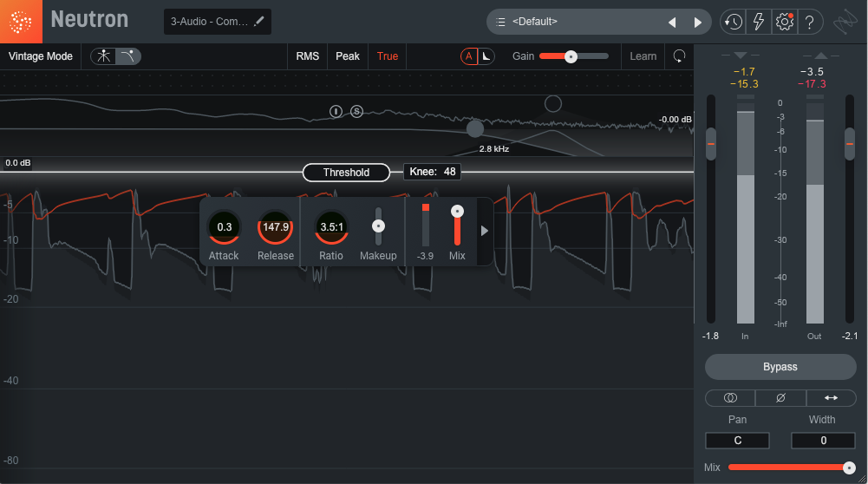Click the input gain value -1.8

pyautogui.click(x=710, y=337)
